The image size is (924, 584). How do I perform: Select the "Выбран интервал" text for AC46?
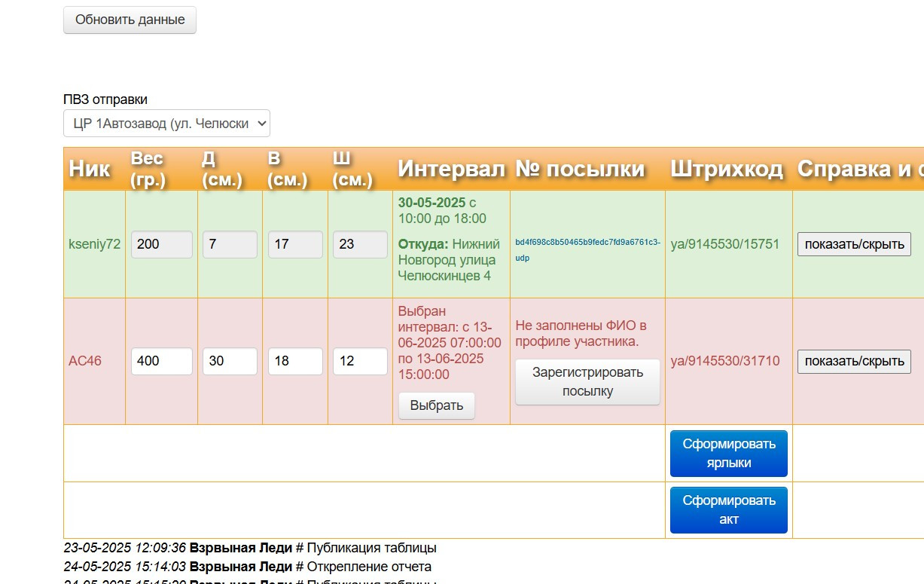pos(450,343)
